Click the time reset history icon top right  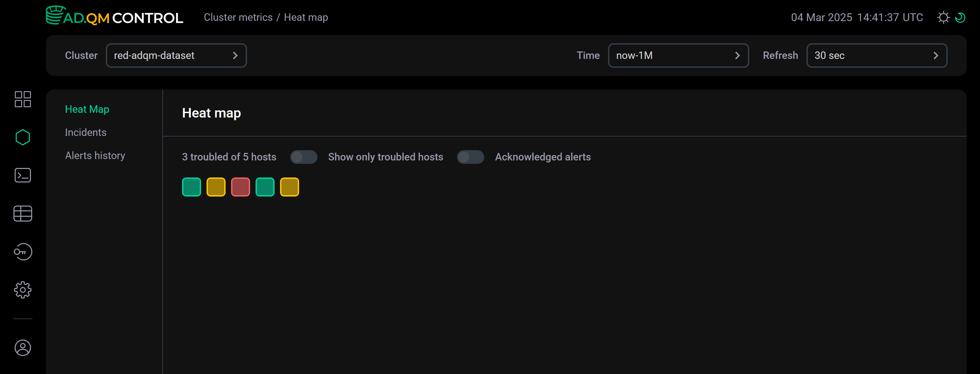tap(960, 17)
